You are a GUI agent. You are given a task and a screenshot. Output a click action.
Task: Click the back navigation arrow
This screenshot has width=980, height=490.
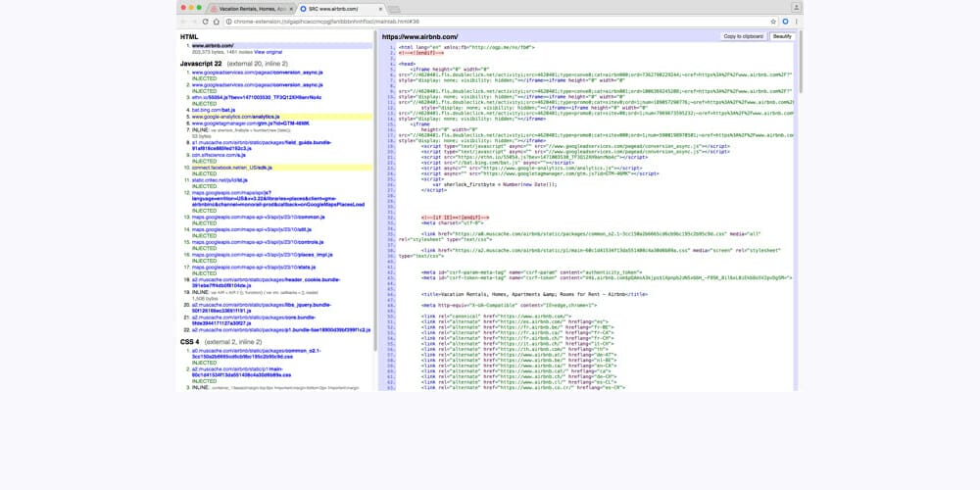point(183,22)
